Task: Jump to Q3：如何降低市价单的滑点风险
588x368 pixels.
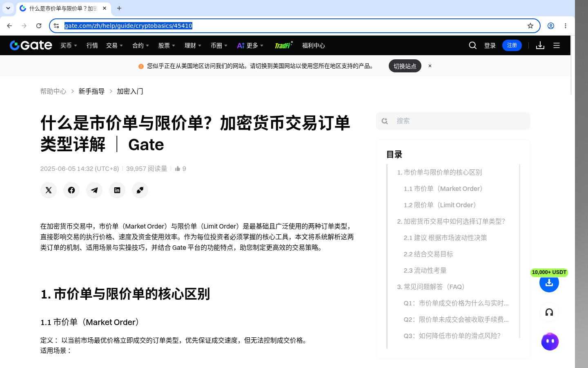Action: [452, 336]
